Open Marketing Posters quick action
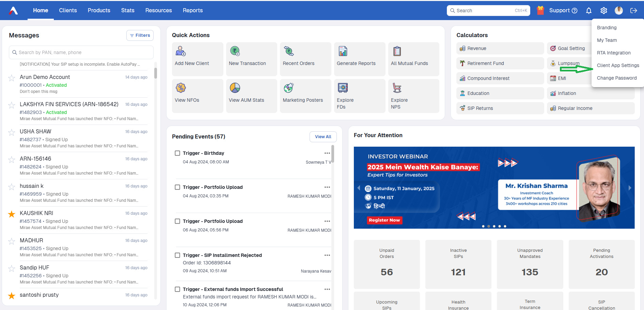 coord(305,96)
